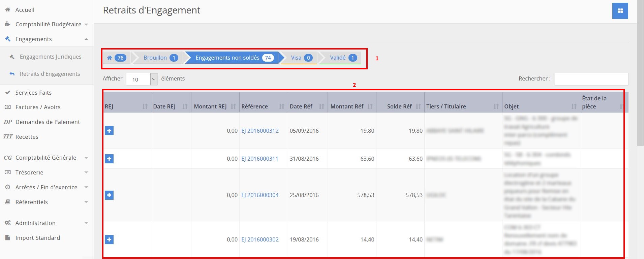Select the Validé status tab
Screen dimensions: 644x259
point(340,58)
